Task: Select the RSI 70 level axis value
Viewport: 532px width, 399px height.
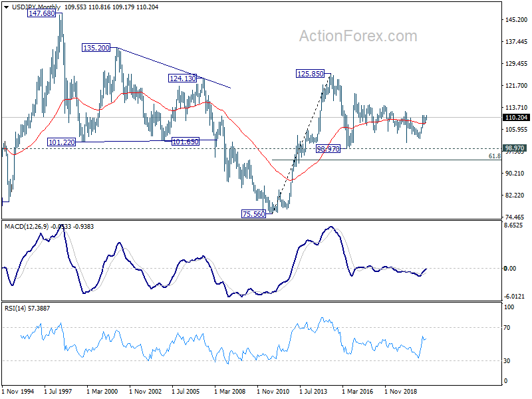Action: (x=508, y=328)
